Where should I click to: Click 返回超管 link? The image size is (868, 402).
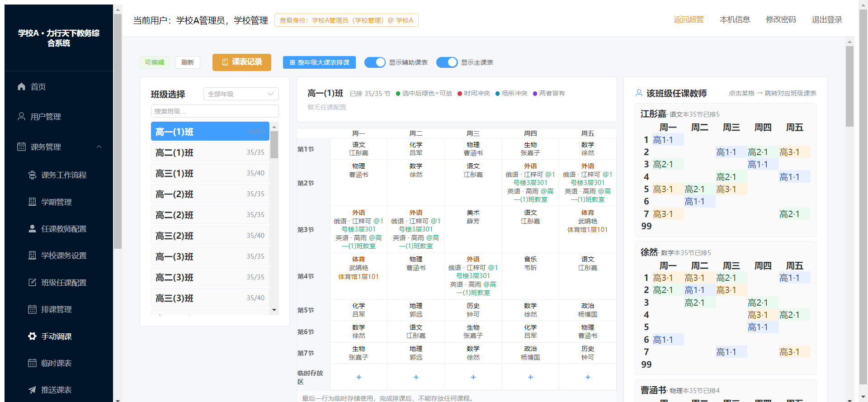(x=689, y=19)
